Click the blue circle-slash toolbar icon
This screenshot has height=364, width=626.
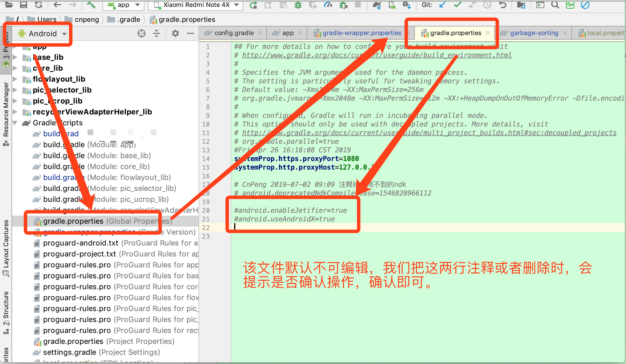[x=585, y=5]
